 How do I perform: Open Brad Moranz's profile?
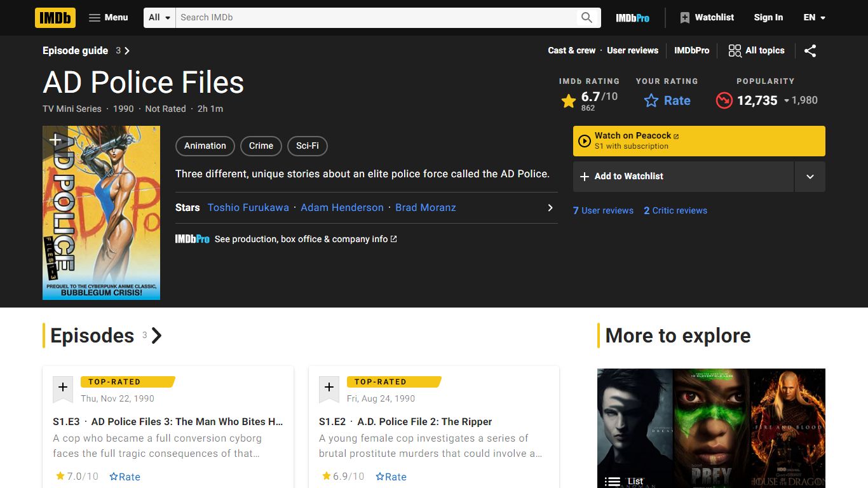coord(426,208)
